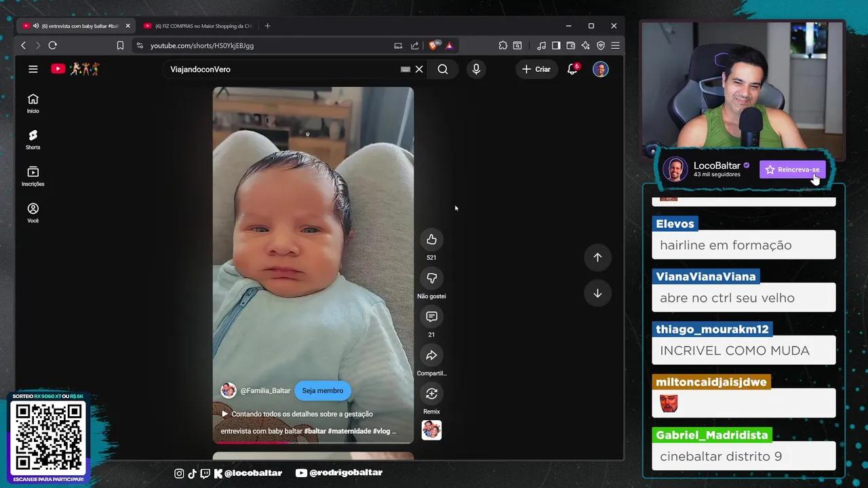Share the short via Compartilhar
Image resolution: width=868 pixels, height=488 pixels.
pyautogui.click(x=431, y=355)
